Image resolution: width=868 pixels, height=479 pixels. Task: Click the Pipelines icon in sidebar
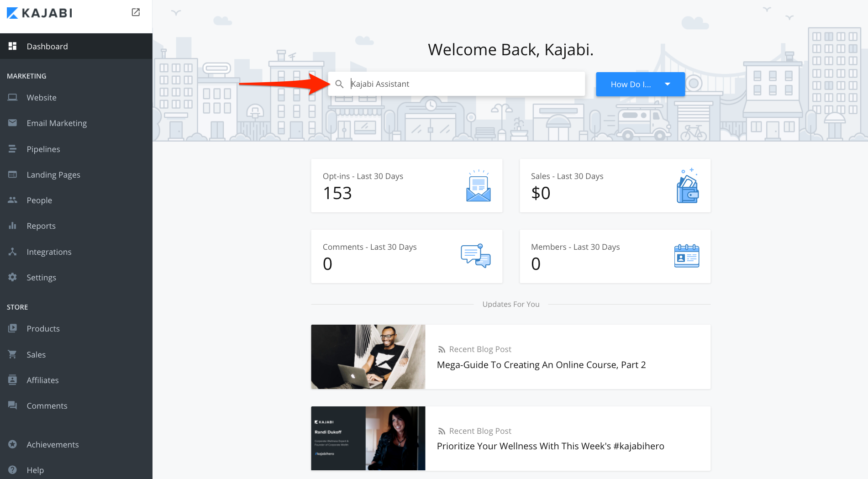(12, 149)
